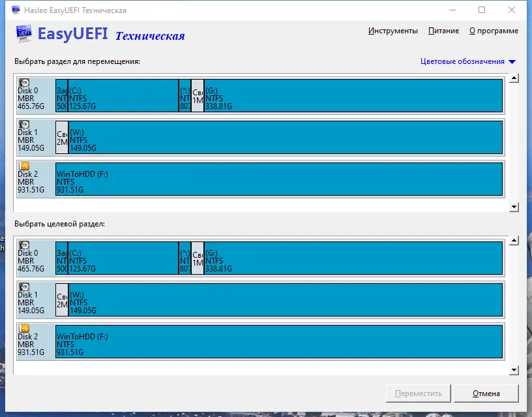Click Disk 2 USB drive icon in source list
The height and width of the screenshot is (417, 532).
point(24,166)
